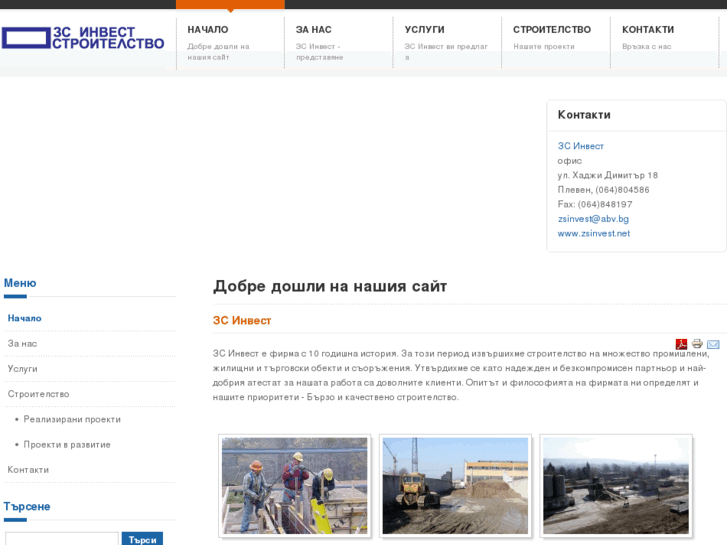This screenshot has width=727, height=545.
Task: Select Услуги in the side menu
Action: point(22,369)
